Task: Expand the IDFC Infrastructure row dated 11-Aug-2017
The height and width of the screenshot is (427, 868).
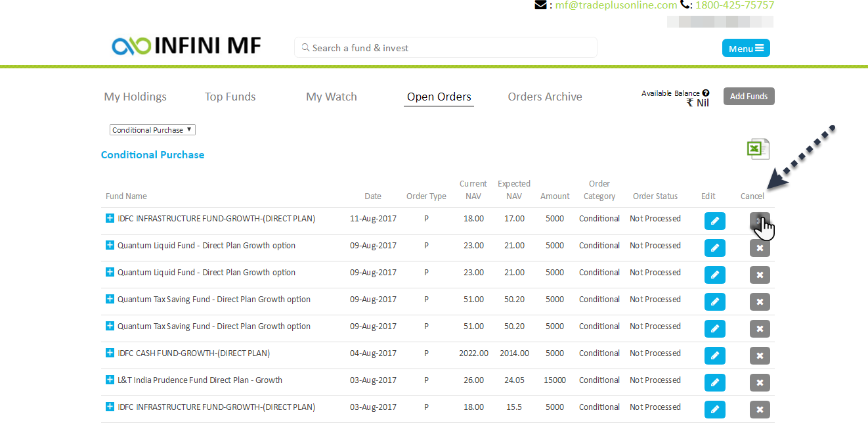Action: coord(110,219)
